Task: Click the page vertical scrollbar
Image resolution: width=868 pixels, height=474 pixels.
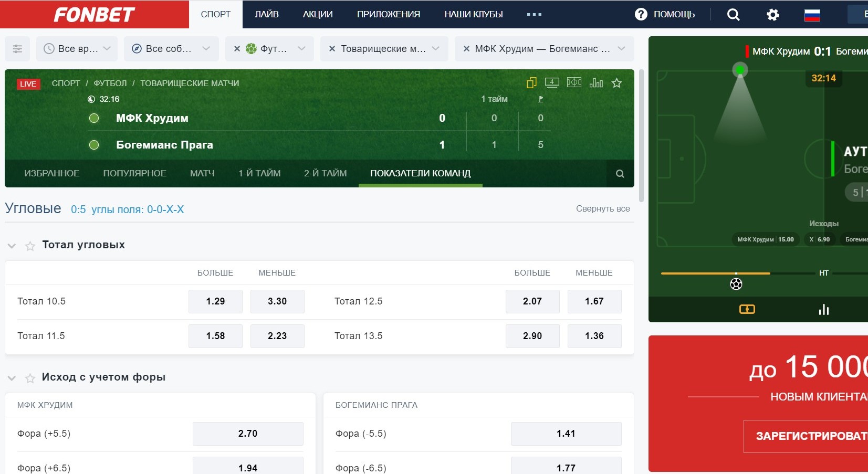Action: click(641, 135)
